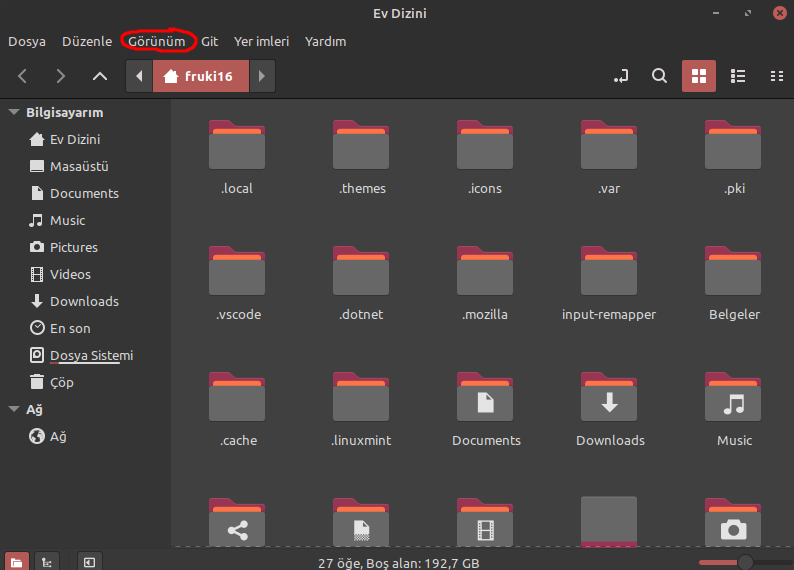Click the path bar right scroll arrow

(x=262, y=76)
